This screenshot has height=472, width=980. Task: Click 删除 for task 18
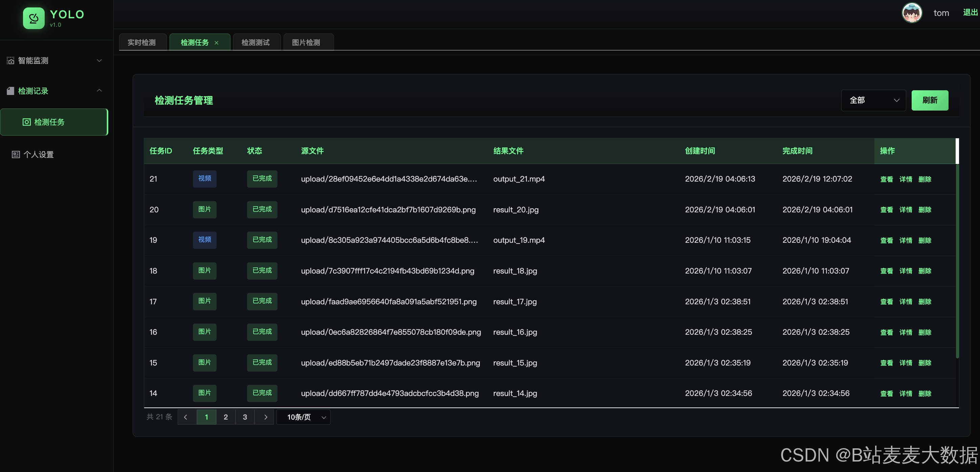point(925,271)
